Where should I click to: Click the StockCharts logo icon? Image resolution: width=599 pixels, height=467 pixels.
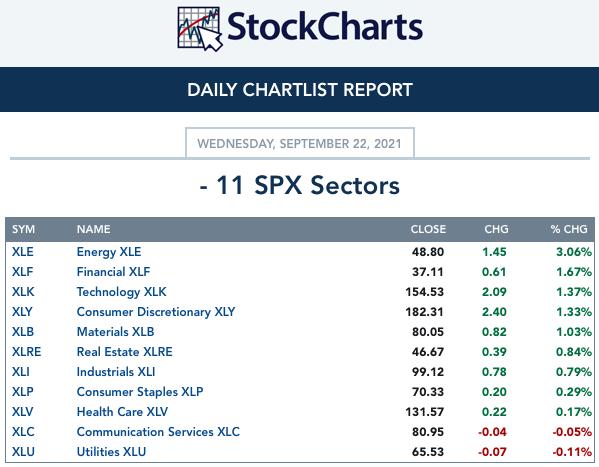pos(199,29)
